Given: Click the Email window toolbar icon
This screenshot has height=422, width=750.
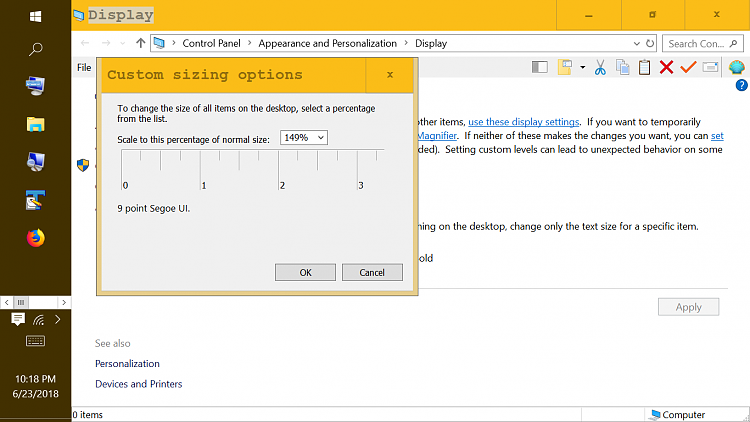Looking at the screenshot, I should click(710, 67).
